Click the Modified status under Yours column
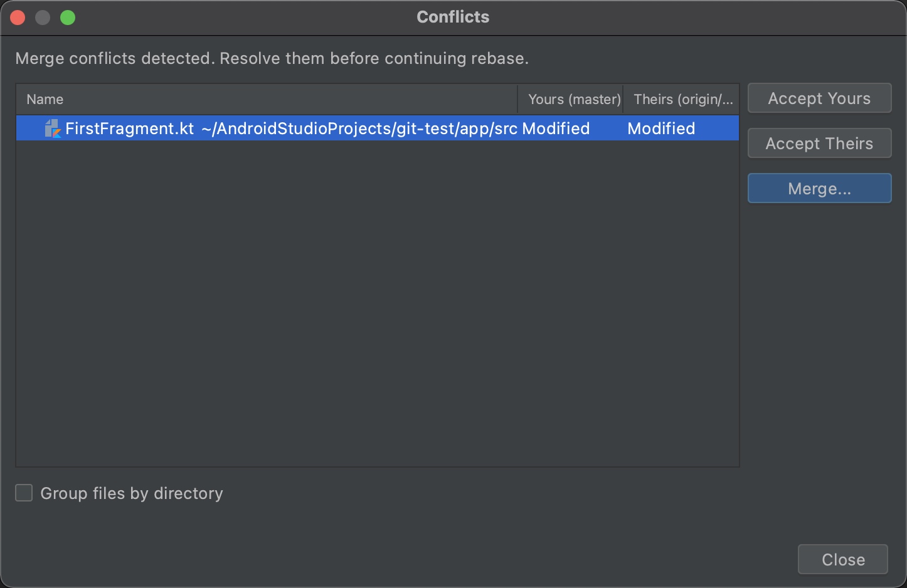Image resolution: width=907 pixels, height=588 pixels. pyautogui.click(x=556, y=129)
